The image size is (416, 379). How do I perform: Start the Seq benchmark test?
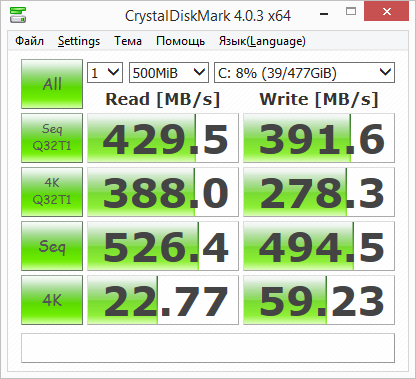tap(52, 246)
